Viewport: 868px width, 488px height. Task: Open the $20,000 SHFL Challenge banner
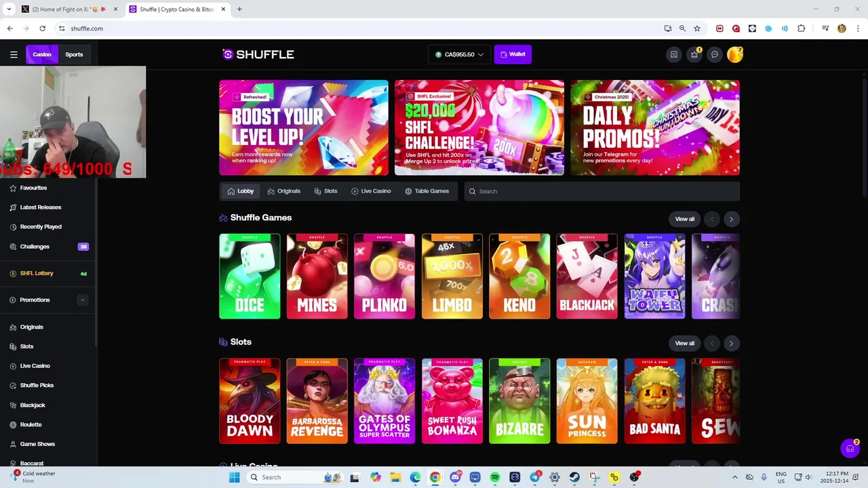coord(479,127)
